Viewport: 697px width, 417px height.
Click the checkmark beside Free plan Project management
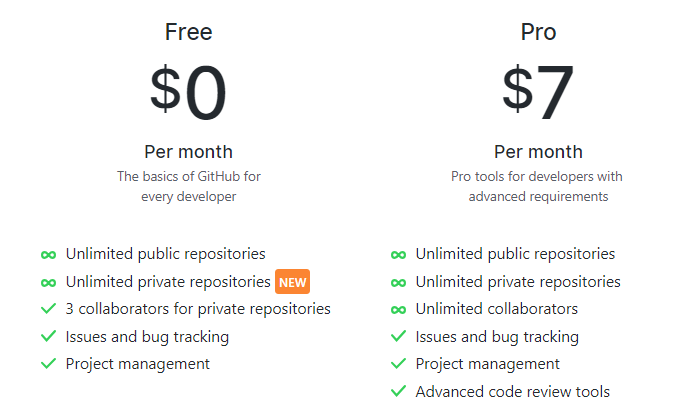pyautogui.click(x=48, y=364)
